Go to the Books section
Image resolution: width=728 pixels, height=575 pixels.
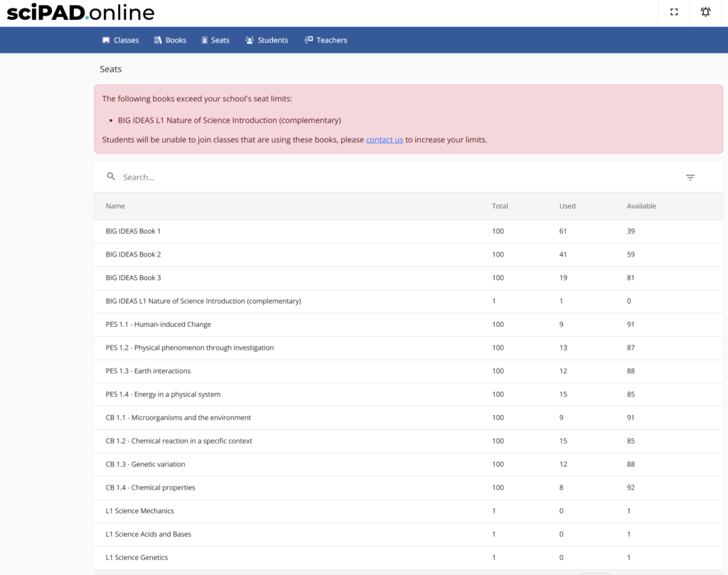point(171,41)
